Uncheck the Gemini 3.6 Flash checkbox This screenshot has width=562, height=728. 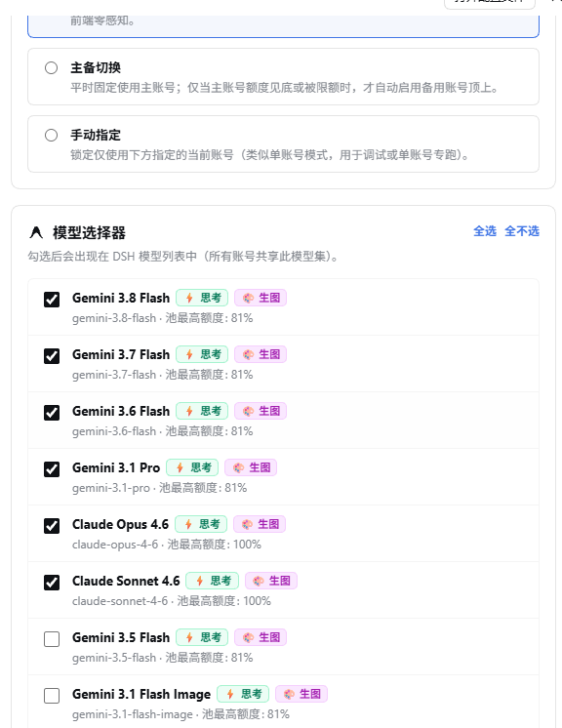point(52,413)
